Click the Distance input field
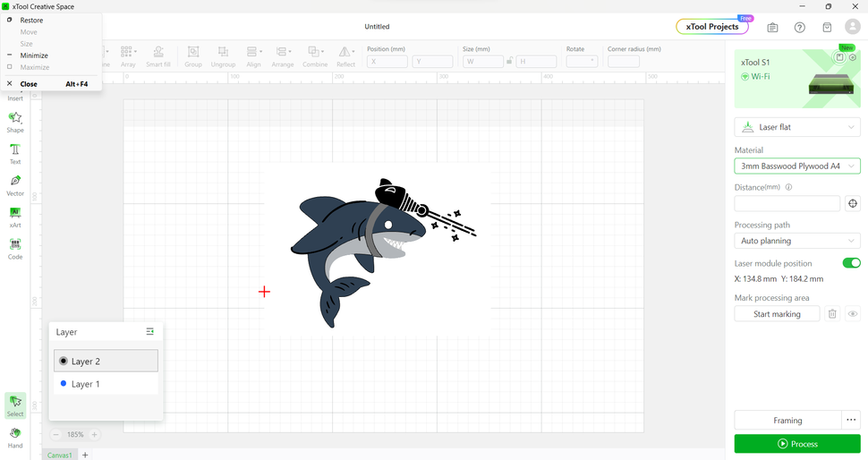 787,204
